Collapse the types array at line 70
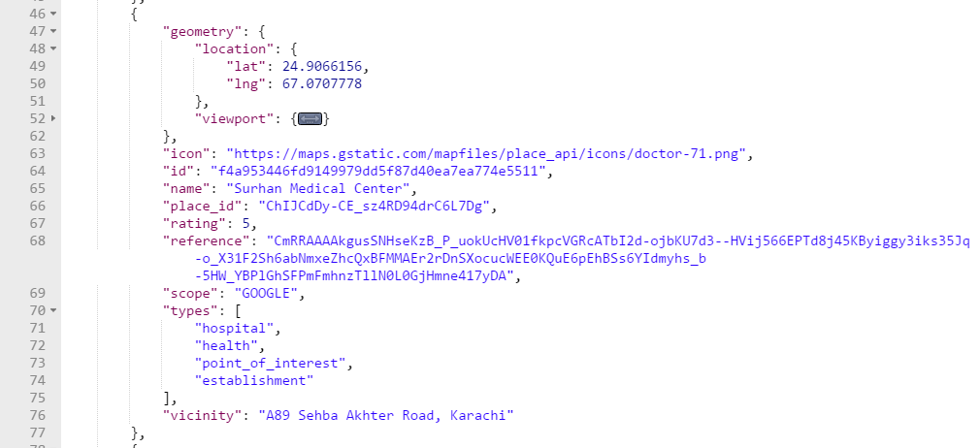The height and width of the screenshot is (448, 980). tap(53, 310)
